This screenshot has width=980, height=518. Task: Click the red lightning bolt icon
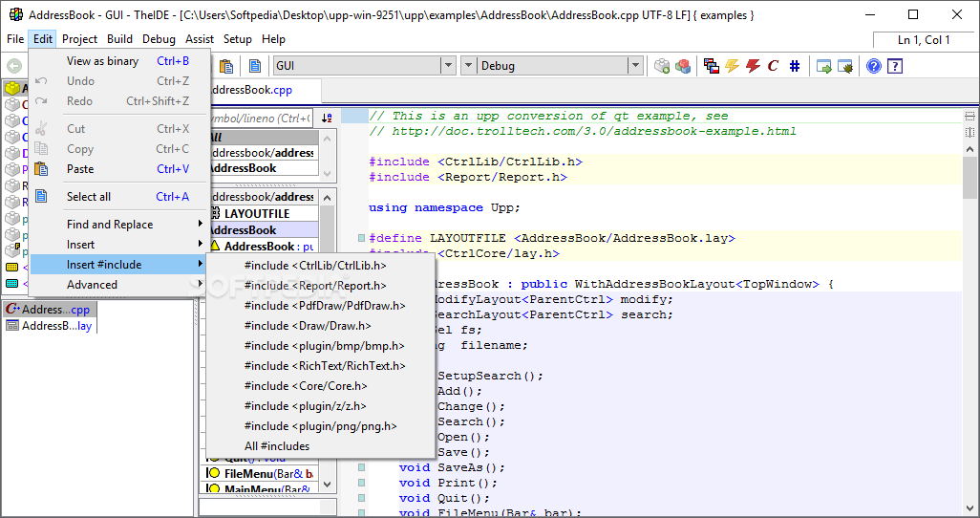tap(753, 66)
